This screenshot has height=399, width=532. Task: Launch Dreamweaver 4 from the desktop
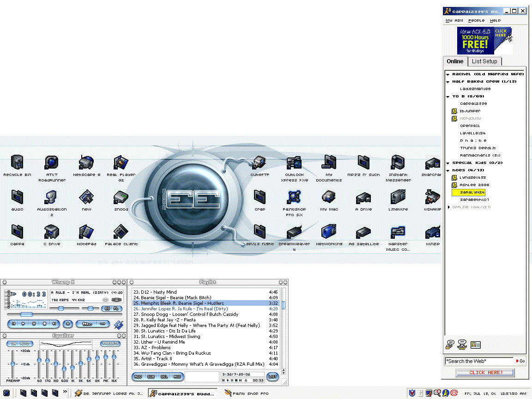(294, 232)
